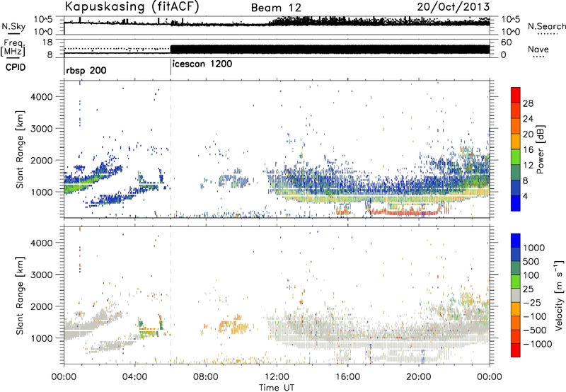Image resolution: width=566 pixels, height=392 pixels.
Task: Click the "rbsp 200" CPID marker text
Action: (x=86, y=70)
